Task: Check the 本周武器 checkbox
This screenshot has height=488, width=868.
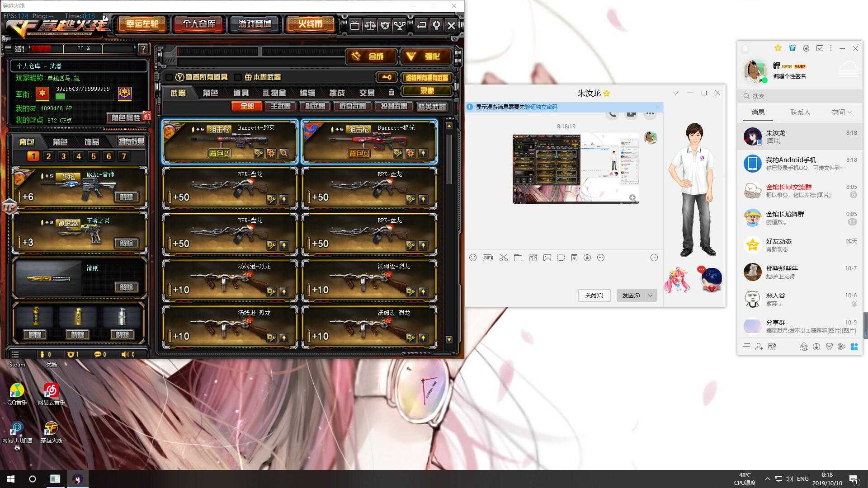Action: (238, 77)
